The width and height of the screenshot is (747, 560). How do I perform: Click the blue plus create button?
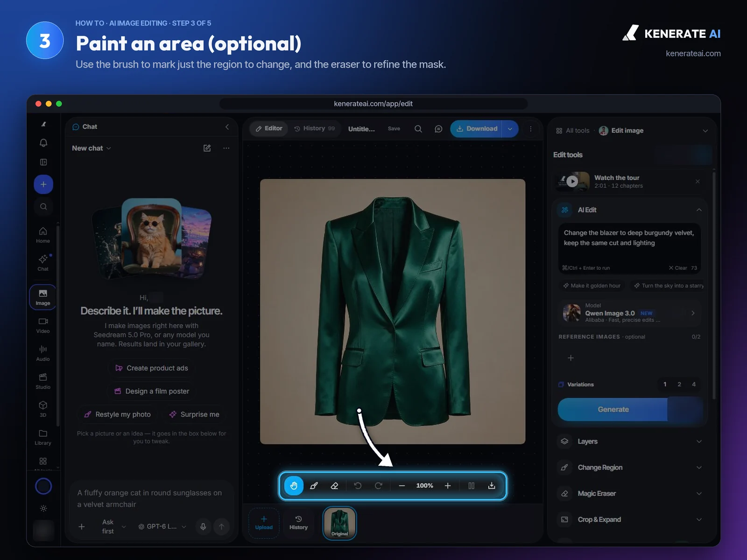pyautogui.click(x=43, y=184)
